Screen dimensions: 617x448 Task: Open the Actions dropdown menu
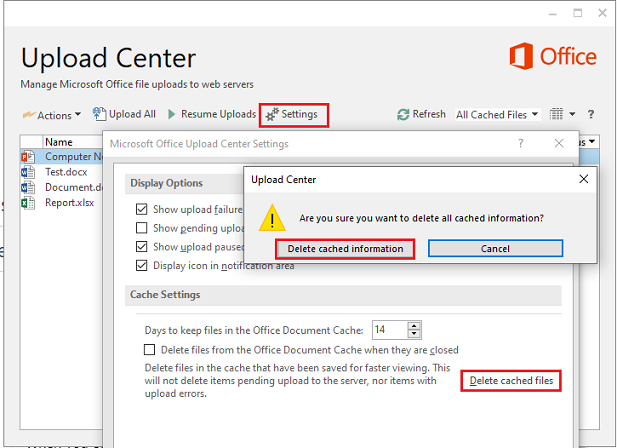(52, 115)
